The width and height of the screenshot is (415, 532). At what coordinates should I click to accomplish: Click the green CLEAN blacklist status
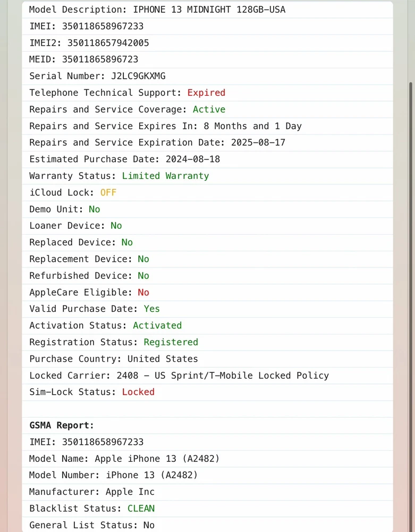pos(141,508)
